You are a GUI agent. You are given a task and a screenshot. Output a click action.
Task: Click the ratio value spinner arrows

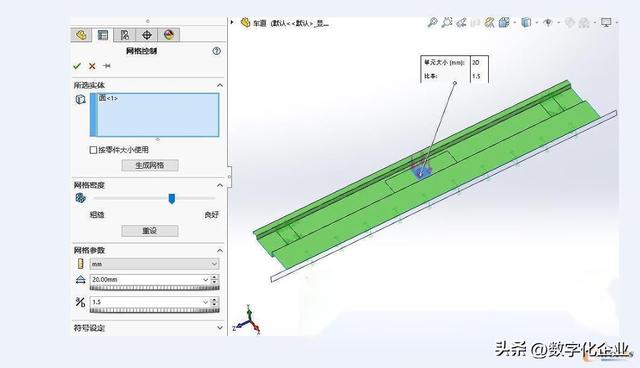215,302
